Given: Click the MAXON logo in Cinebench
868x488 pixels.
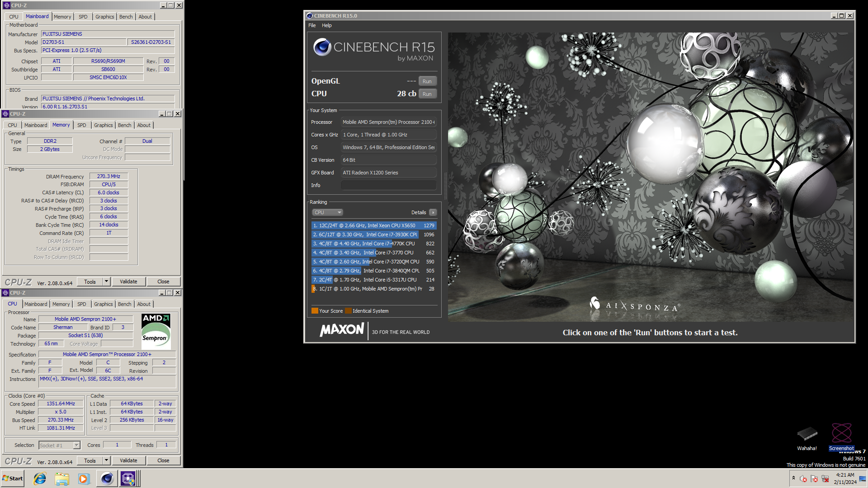Looking at the screenshot, I should coord(342,330).
